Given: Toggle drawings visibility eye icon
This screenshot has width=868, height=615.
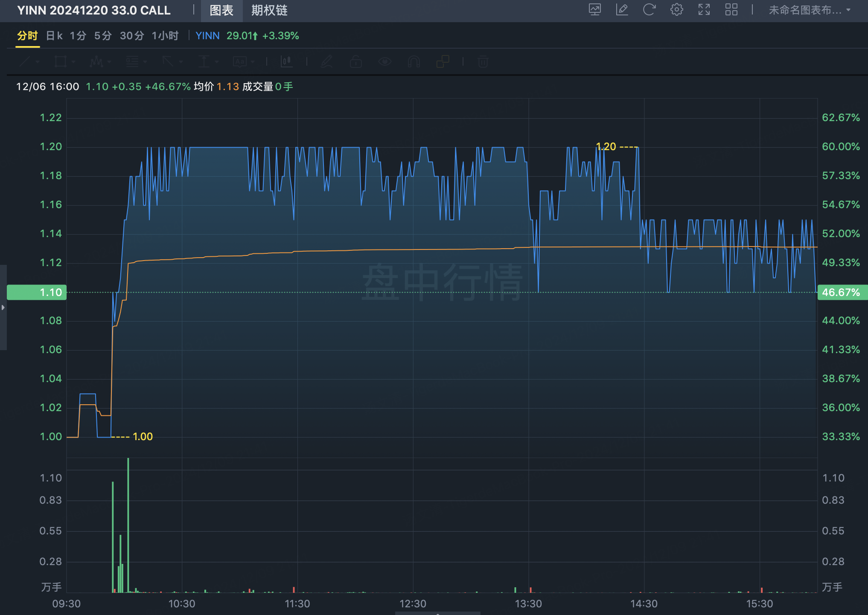Looking at the screenshot, I should pos(385,62).
